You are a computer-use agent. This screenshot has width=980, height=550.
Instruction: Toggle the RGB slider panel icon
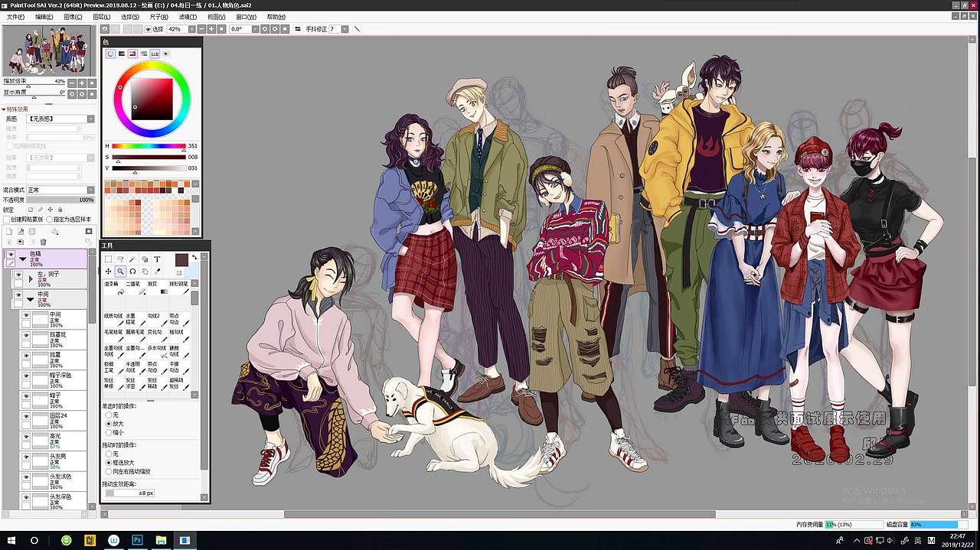122,54
